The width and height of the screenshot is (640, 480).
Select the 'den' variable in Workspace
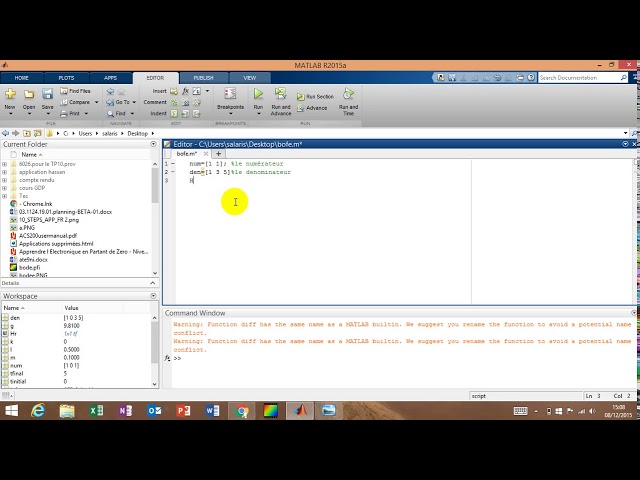15,318
